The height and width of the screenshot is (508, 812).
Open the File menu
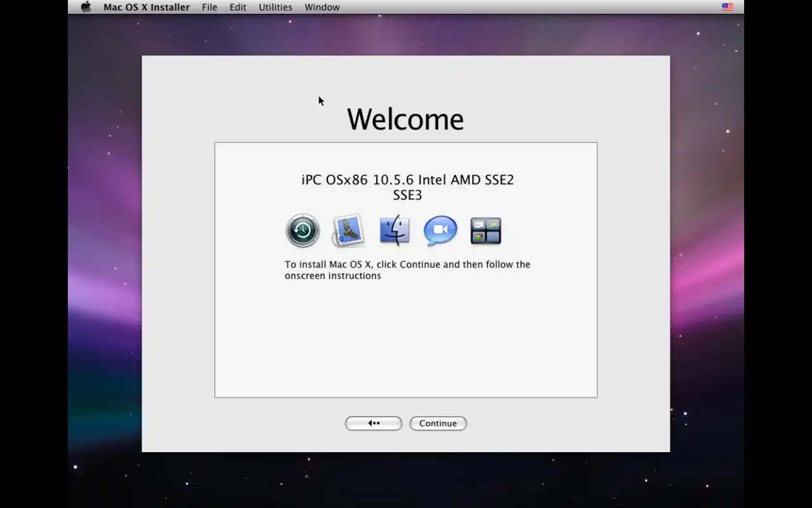coord(209,7)
